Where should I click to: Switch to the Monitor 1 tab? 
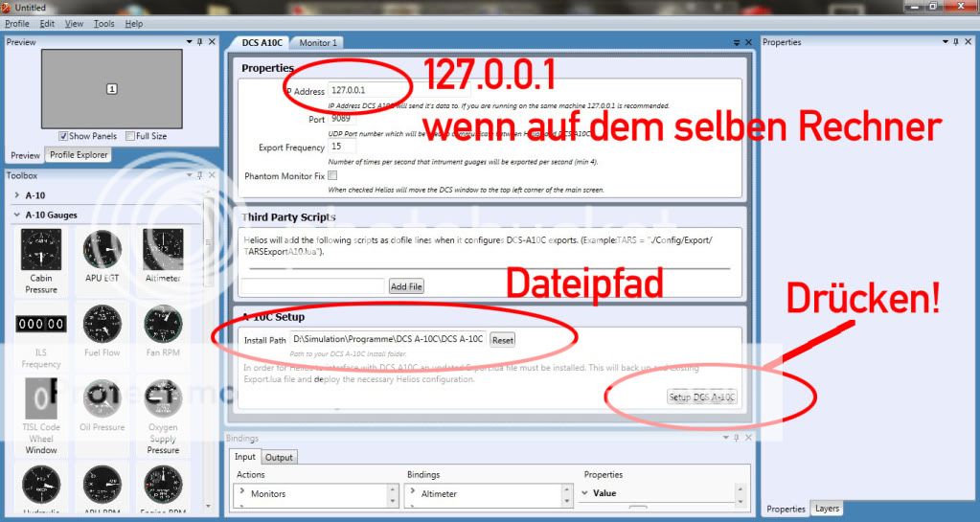(317, 42)
